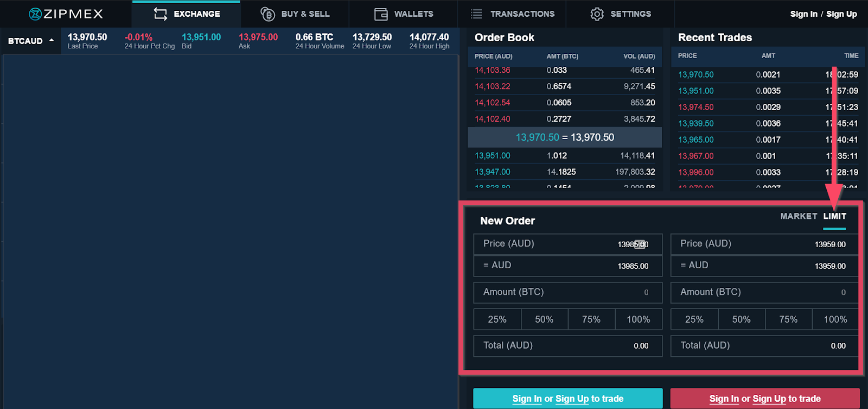Click Sign Up in the top header
Image resolution: width=868 pixels, height=409 pixels.
coord(841,14)
